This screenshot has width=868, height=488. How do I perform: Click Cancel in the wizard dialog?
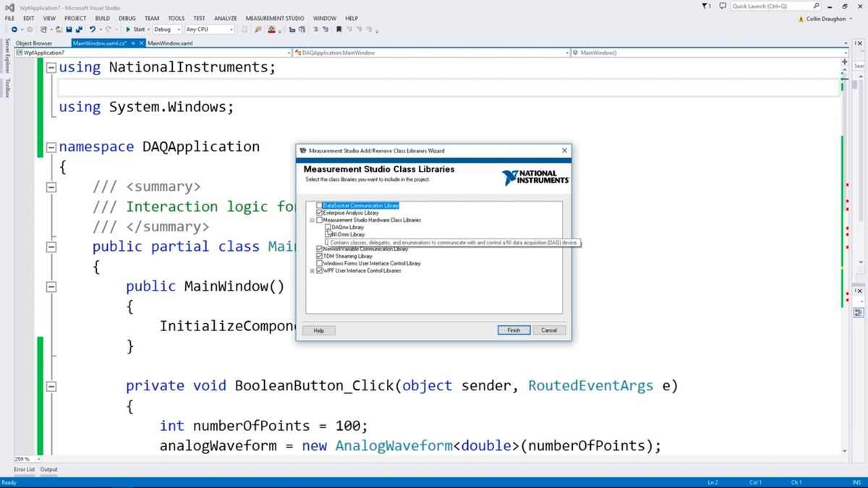(549, 330)
